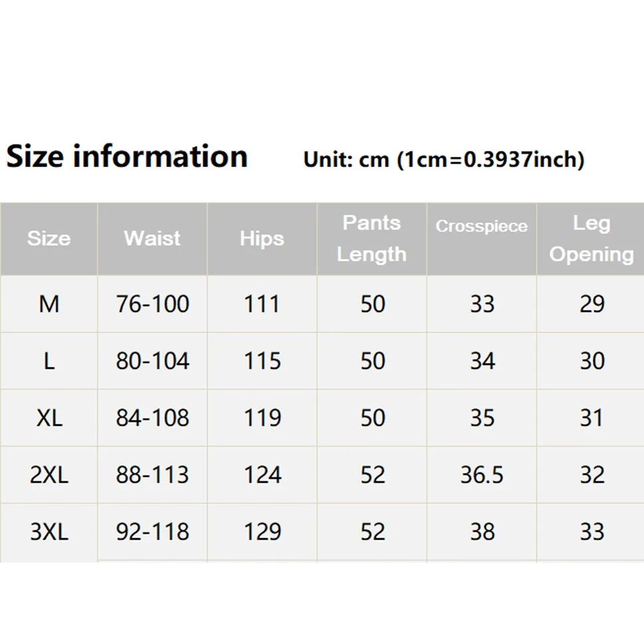This screenshot has height=644, width=644.
Task: Select the crosspiece value 36.5
Action: pyautogui.click(x=482, y=475)
